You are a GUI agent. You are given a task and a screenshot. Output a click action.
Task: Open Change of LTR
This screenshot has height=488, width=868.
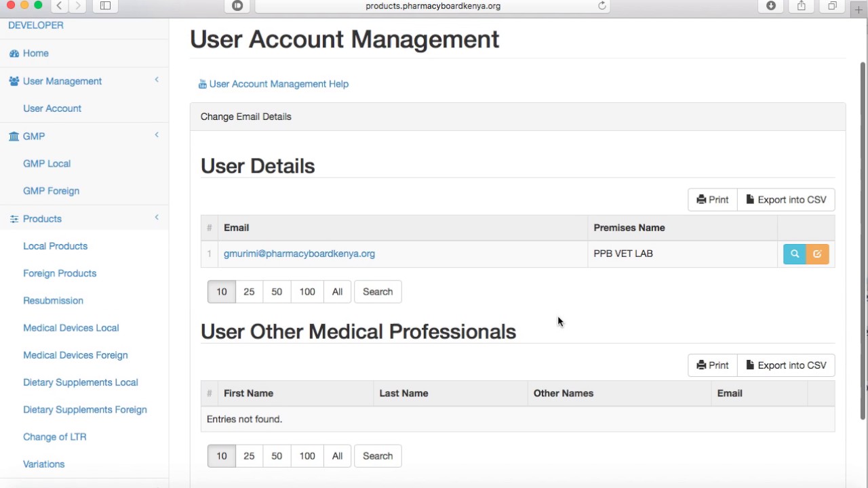click(x=54, y=437)
